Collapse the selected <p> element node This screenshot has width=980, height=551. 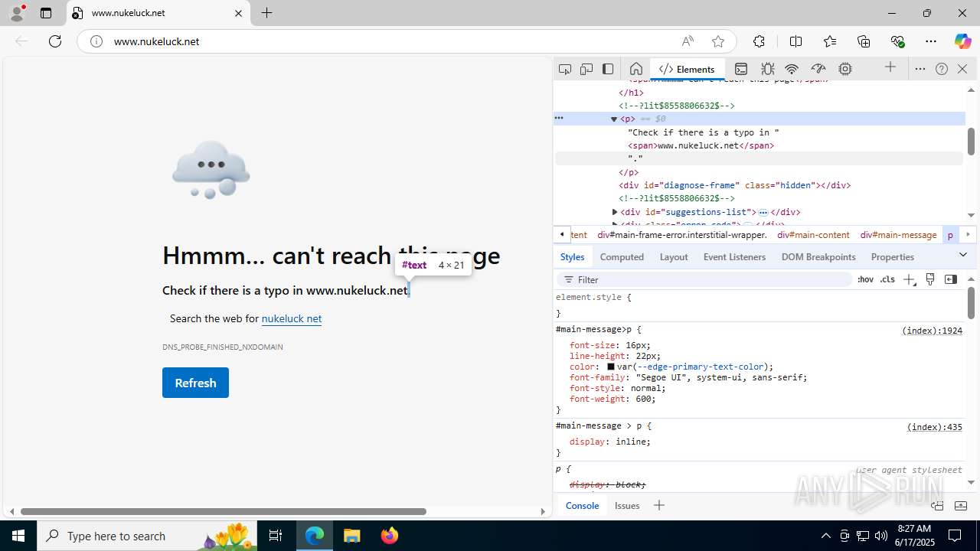coord(614,119)
